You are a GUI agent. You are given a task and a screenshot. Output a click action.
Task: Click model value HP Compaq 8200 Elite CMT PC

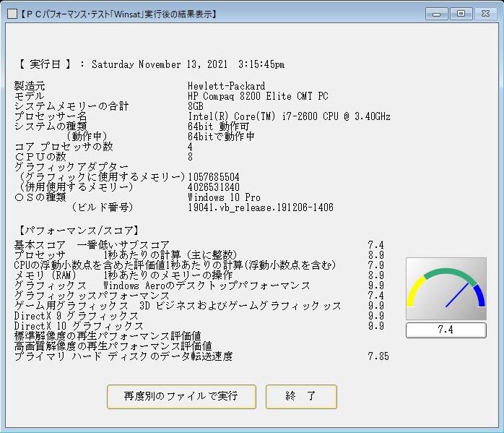click(258, 96)
